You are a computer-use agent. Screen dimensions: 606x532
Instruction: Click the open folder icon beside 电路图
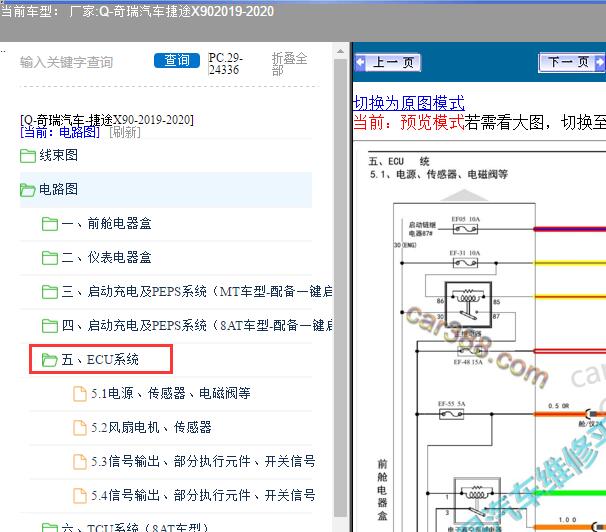[28, 190]
